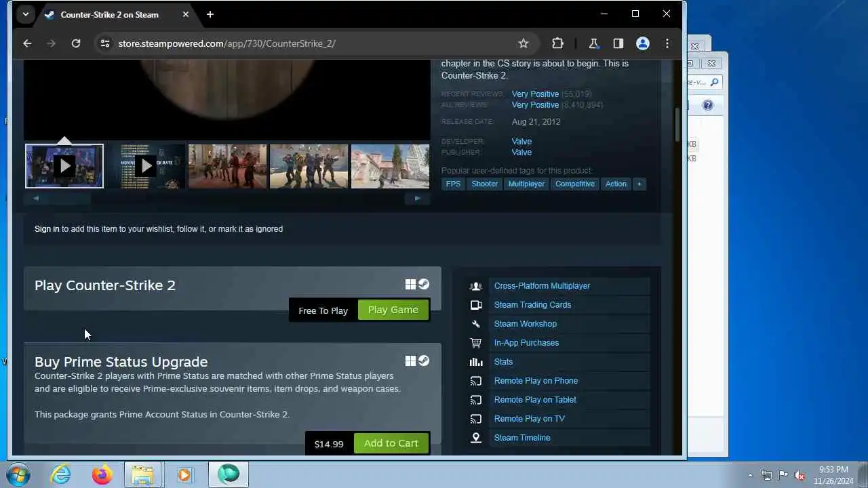The height and width of the screenshot is (488, 868).
Task: Click the Steam Timeline pin icon
Action: pos(476,438)
